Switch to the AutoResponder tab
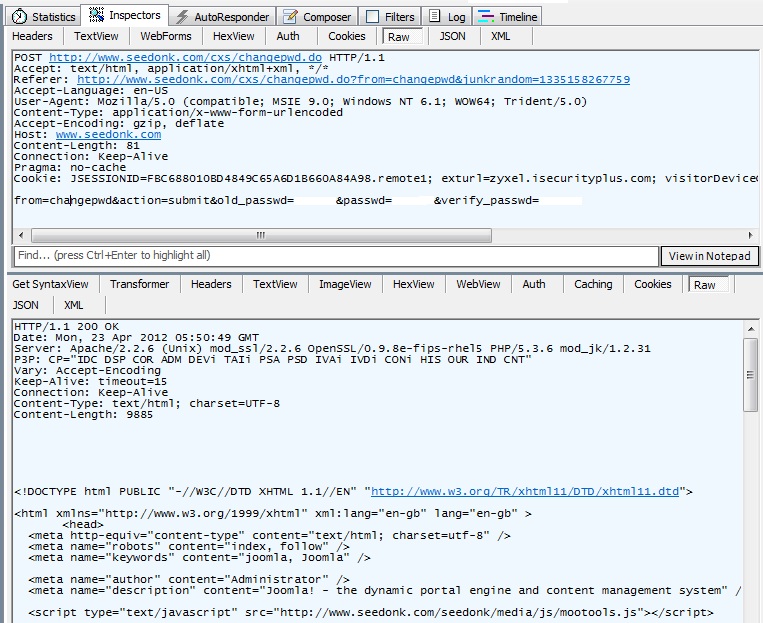The height and width of the screenshot is (623, 763). tap(223, 17)
